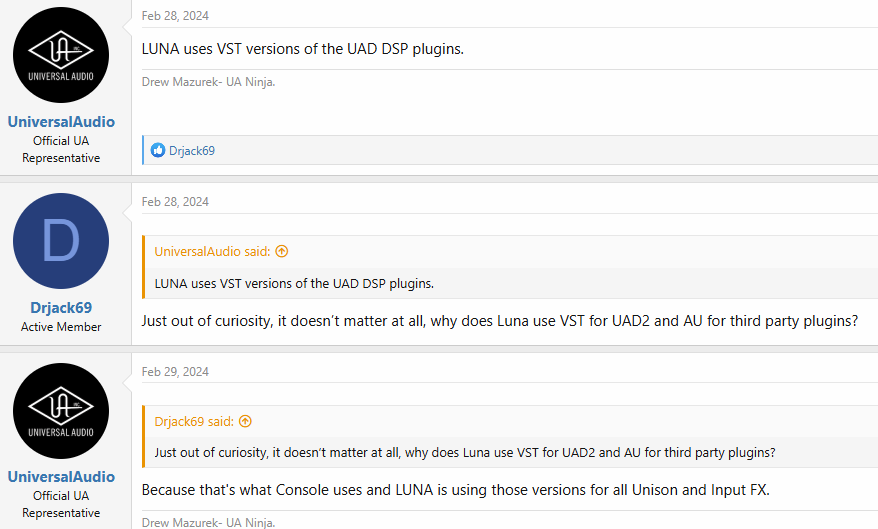The width and height of the screenshot is (878, 529).
Task: Click the Feb 29, 2024 post date
Action: click(175, 371)
